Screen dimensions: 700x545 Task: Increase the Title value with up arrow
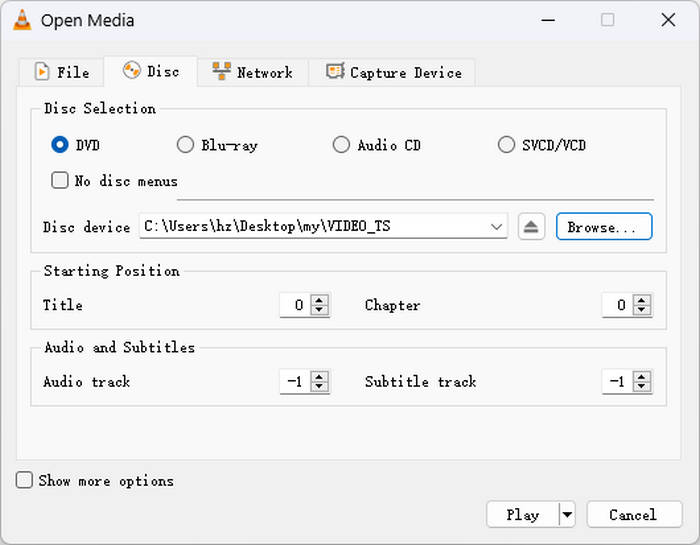(x=319, y=300)
